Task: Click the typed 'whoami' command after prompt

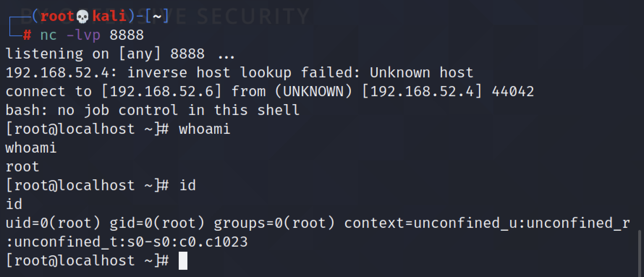Action: click(x=204, y=129)
